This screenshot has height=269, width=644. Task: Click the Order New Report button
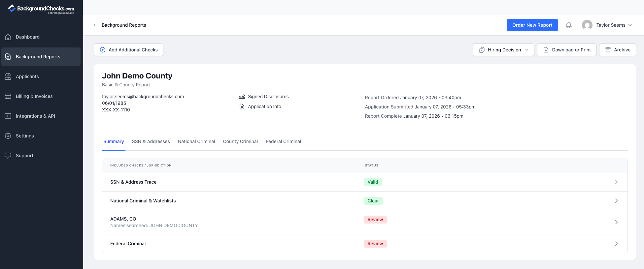[x=532, y=25]
